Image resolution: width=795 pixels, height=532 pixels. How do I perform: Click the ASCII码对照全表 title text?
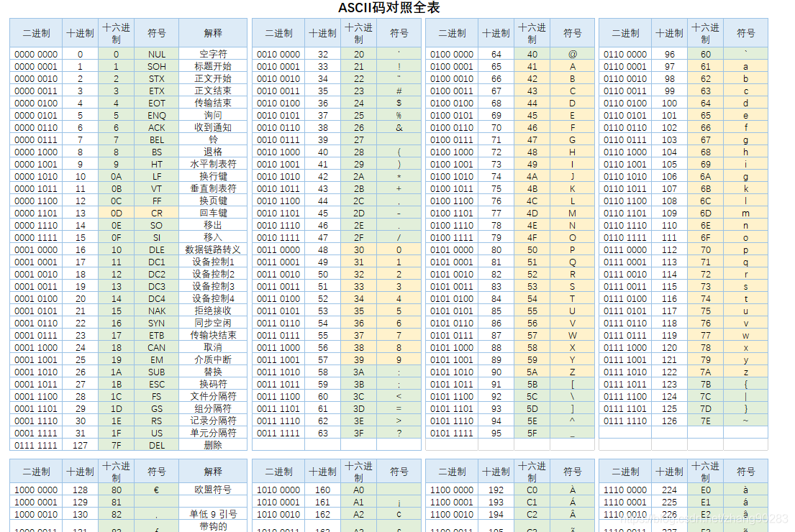coord(389,8)
